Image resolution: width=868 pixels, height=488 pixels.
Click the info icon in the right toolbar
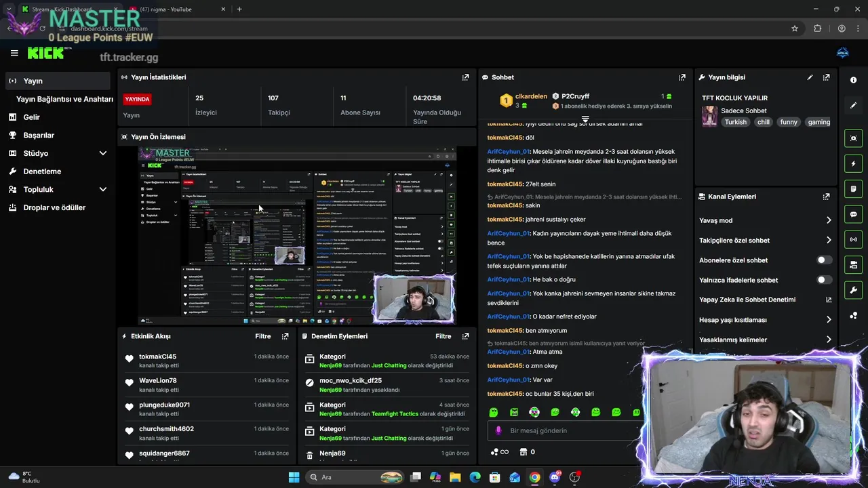pyautogui.click(x=853, y=80)
